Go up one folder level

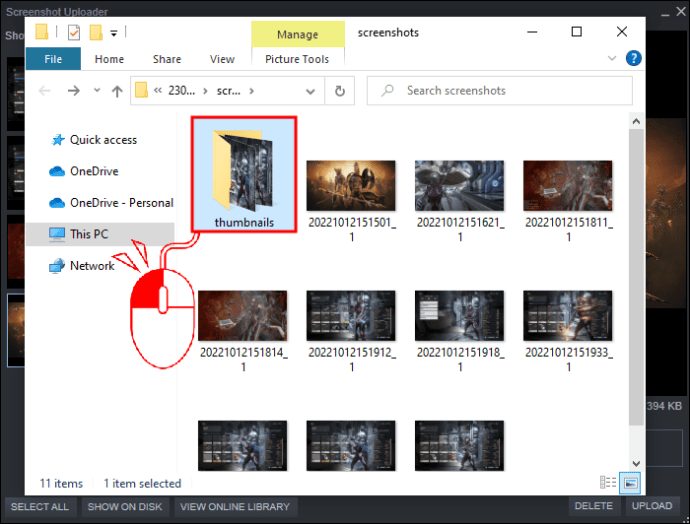pos(117,91)
